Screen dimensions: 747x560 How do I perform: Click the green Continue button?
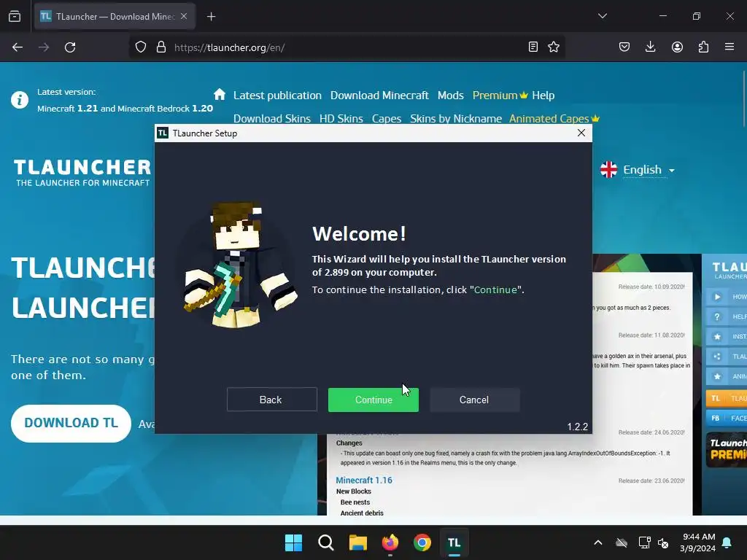coord(373,400)
